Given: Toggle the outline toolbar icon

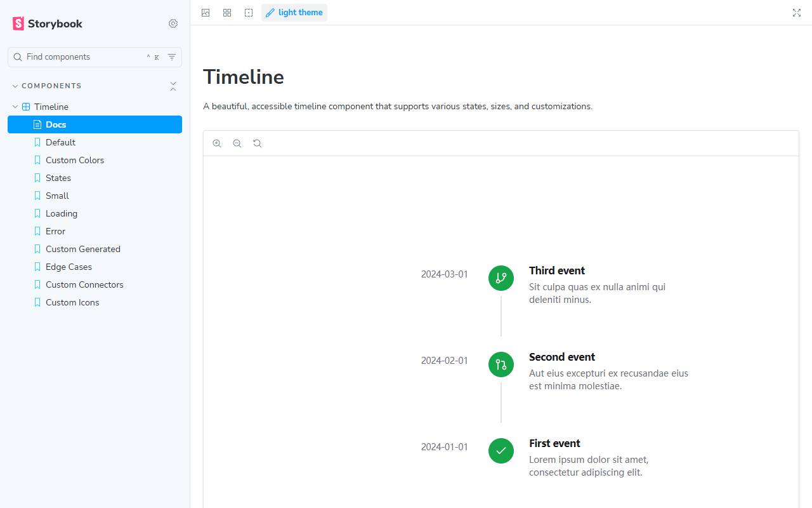Looking at the screenshot, I should click(249, 13).
